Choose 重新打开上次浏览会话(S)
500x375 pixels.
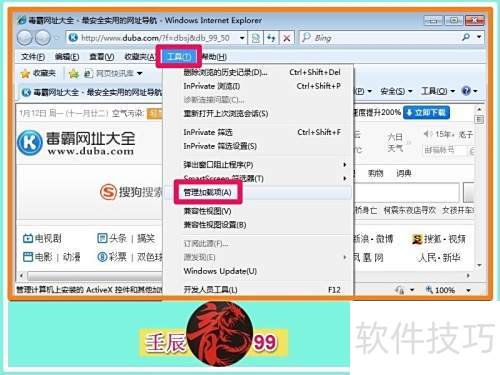pyautogui.click(x=258, y=114)
